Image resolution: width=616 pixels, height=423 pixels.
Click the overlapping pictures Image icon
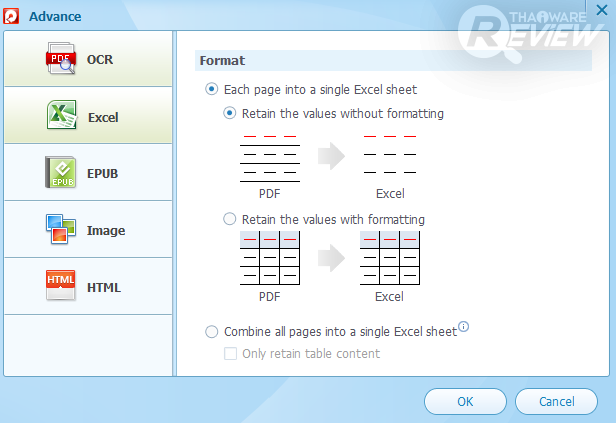(60, 229)
